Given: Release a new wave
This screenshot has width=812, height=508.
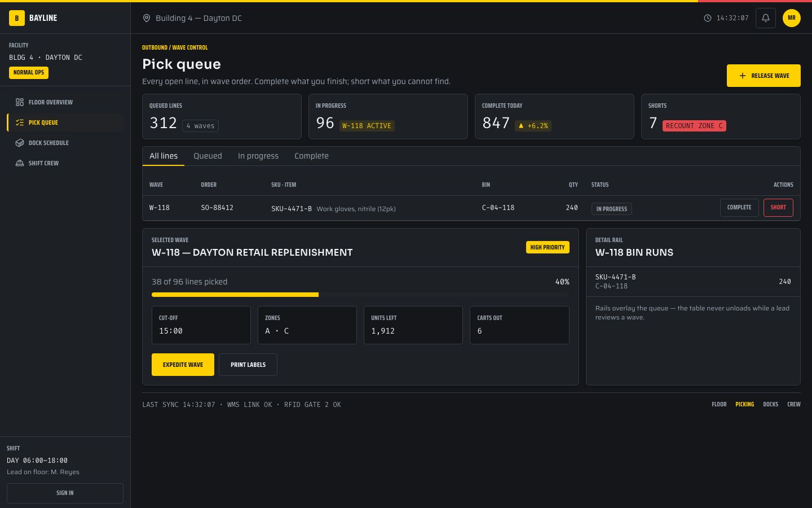Looking at the screenshot, I should pos(764,76).
